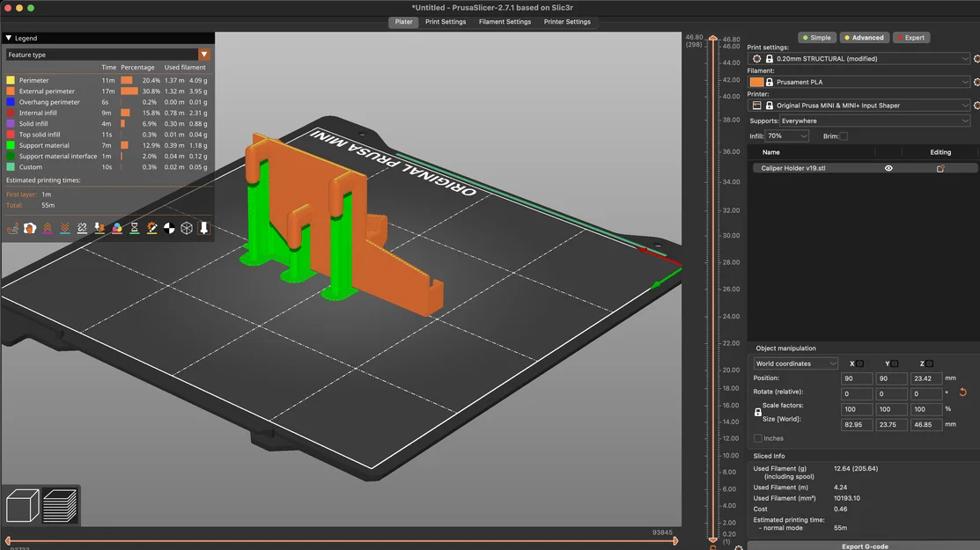The width and height of the screenshot is (980, 550).
Task: Toggle Travel moves display in legend toolbar
Action: [x=12, y=229]
